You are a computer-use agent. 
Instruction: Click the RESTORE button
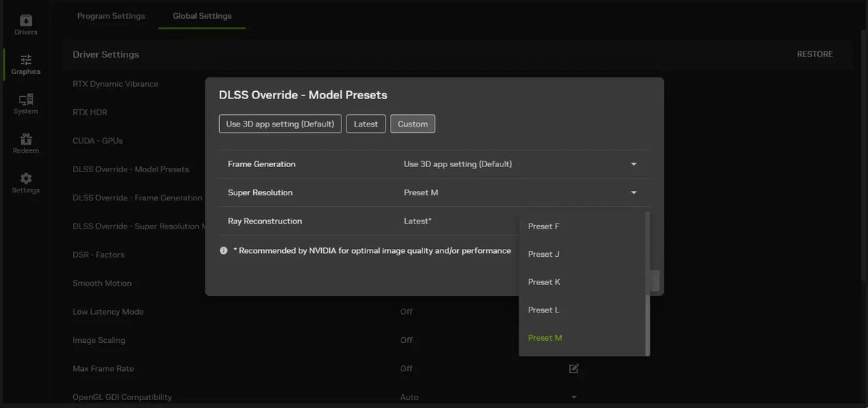pos(814,54)
